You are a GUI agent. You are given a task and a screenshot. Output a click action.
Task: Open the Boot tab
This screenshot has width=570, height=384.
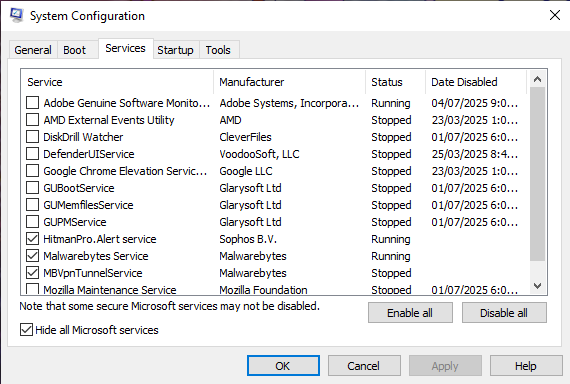75,50
